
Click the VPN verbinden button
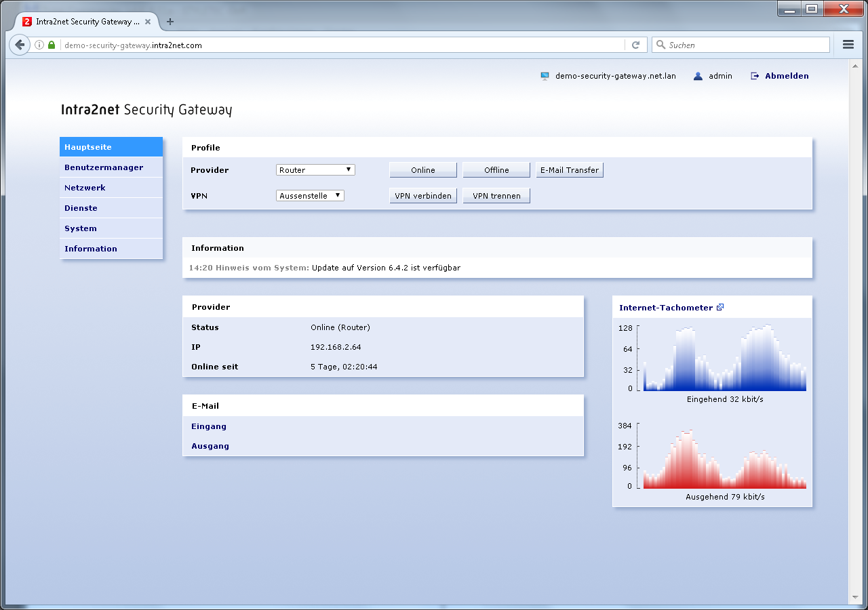click(423, 196)
